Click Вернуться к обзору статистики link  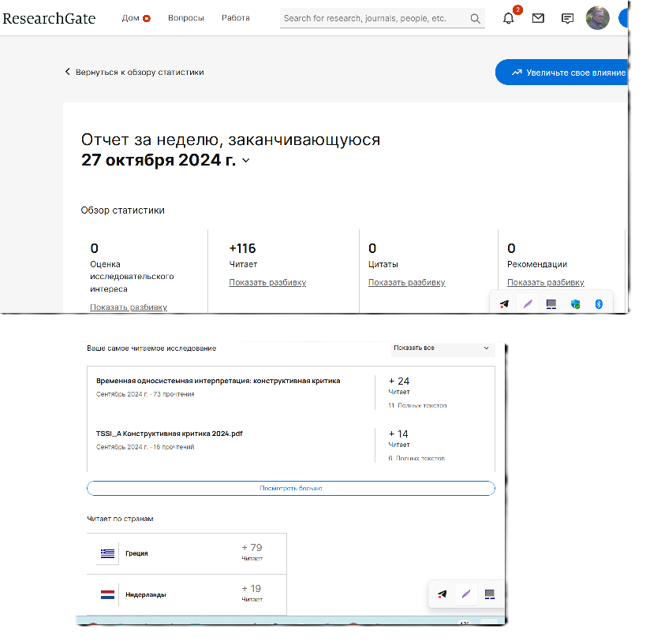[140, 72]
